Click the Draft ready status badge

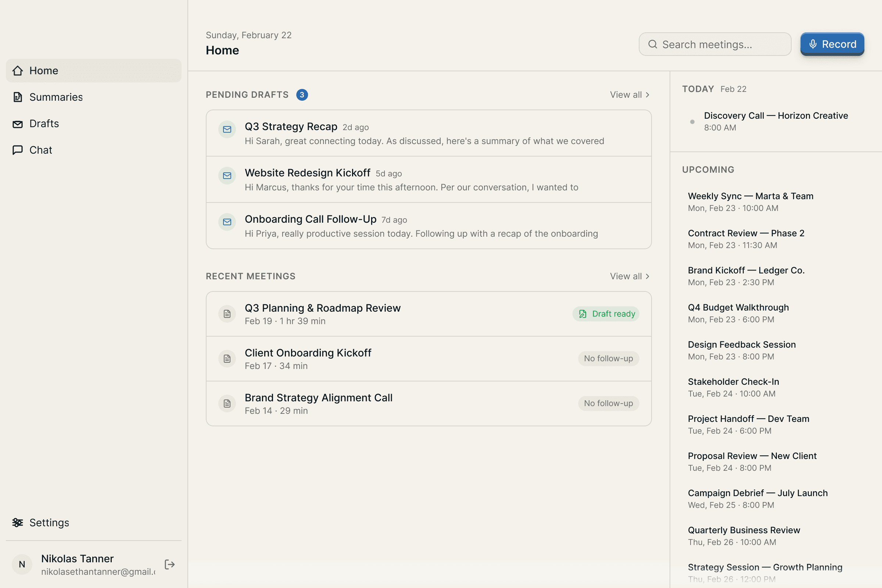pyautogui.click(x=606, y=313)
